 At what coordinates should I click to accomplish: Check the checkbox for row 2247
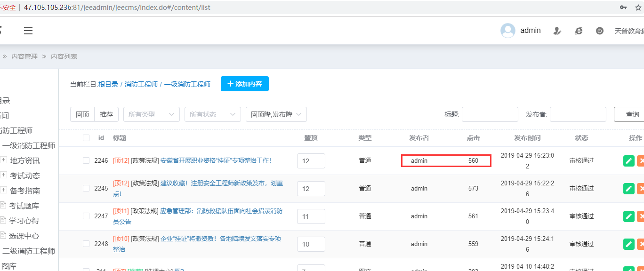[x=86, y=216]
